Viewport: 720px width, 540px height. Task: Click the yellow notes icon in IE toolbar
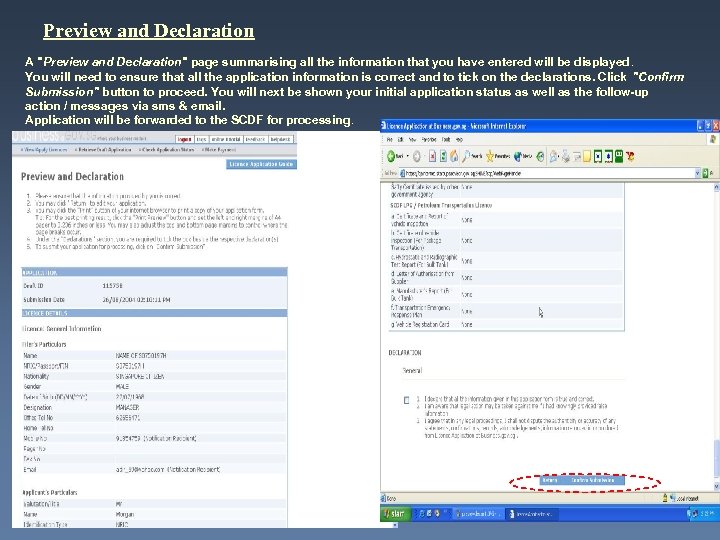pyautogui.click(x=587, y=157)
